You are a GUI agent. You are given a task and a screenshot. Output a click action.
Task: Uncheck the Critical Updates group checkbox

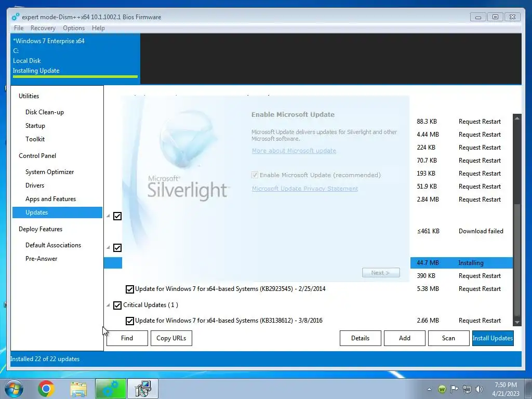(x=117, y=305)
